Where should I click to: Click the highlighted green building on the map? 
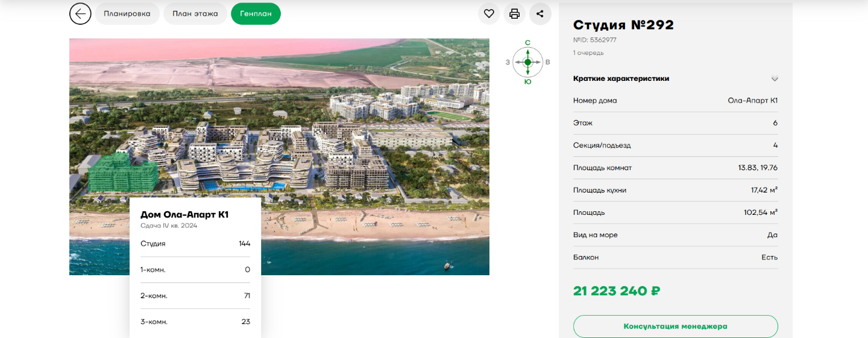(x=123, y=173)
